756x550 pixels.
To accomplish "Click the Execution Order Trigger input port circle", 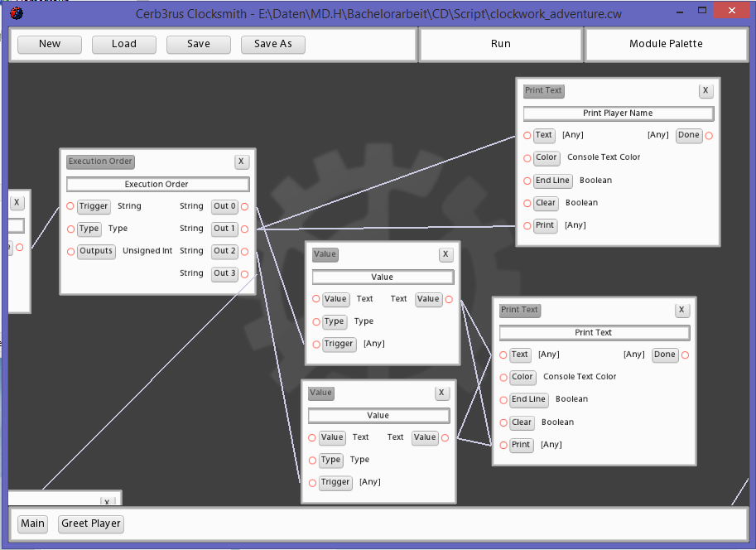I will pos(70,206).
